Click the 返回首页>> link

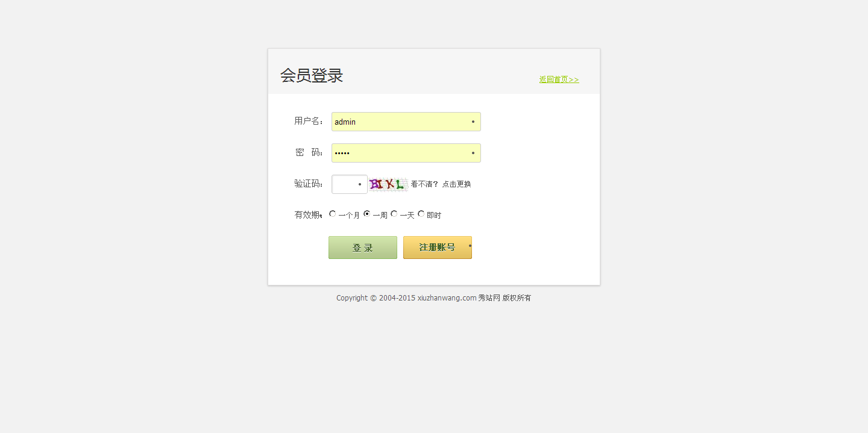coord(559,79)
